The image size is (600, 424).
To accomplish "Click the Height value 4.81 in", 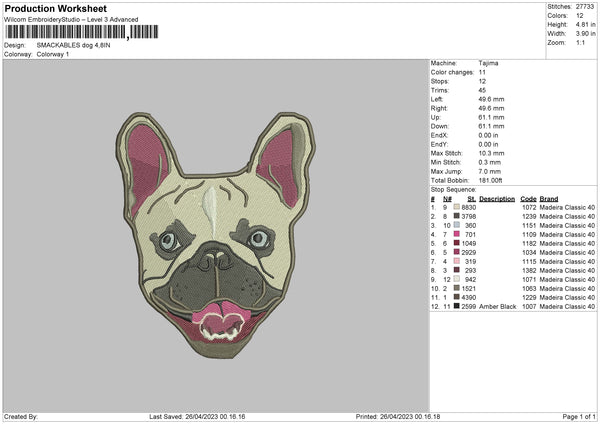I will (x=585, y=24).
